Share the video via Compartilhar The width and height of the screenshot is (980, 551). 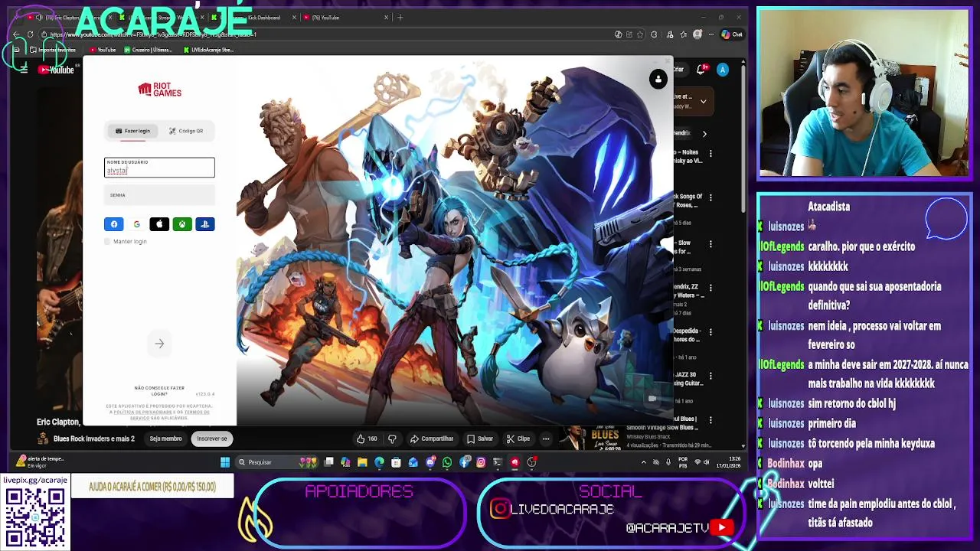pos(432,439)
